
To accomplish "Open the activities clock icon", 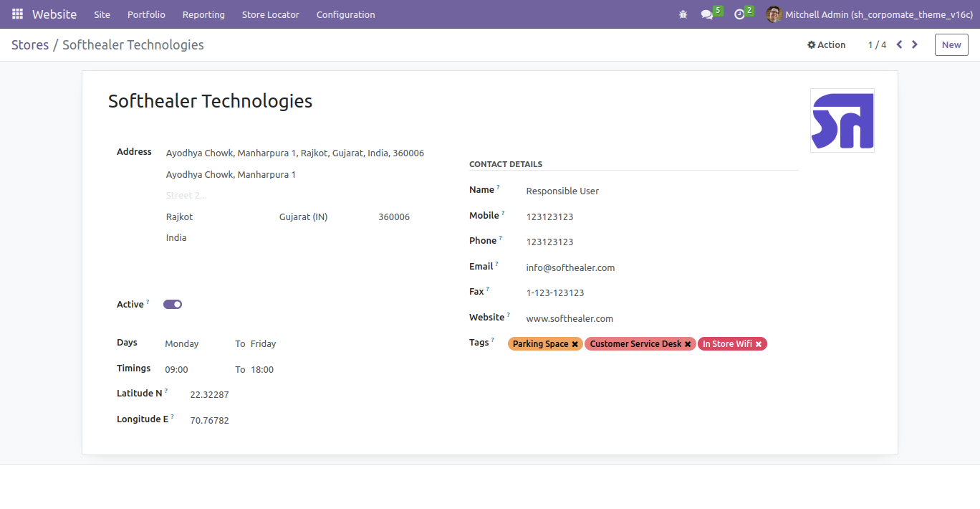I will coord(739,14).
